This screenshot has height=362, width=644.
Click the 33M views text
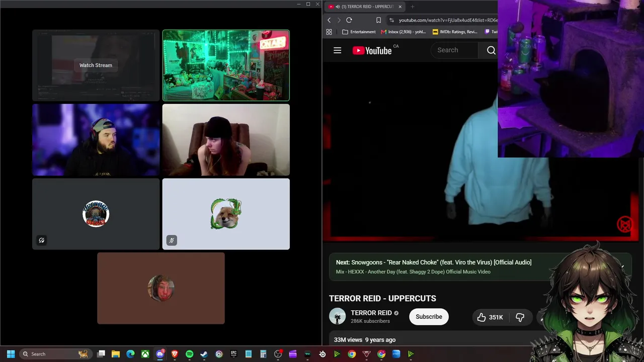click(348, 340)
